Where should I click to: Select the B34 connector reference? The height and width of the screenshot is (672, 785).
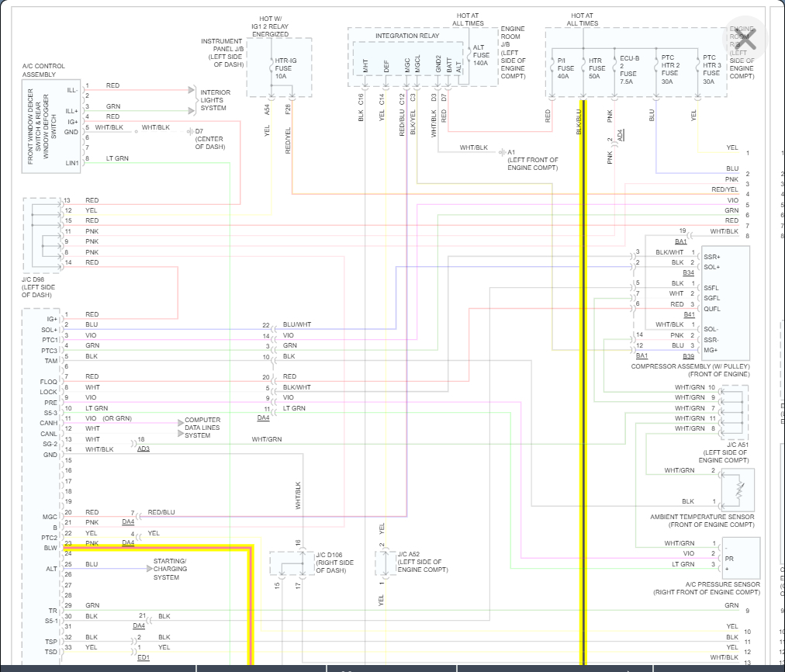(x=689, y=273)
